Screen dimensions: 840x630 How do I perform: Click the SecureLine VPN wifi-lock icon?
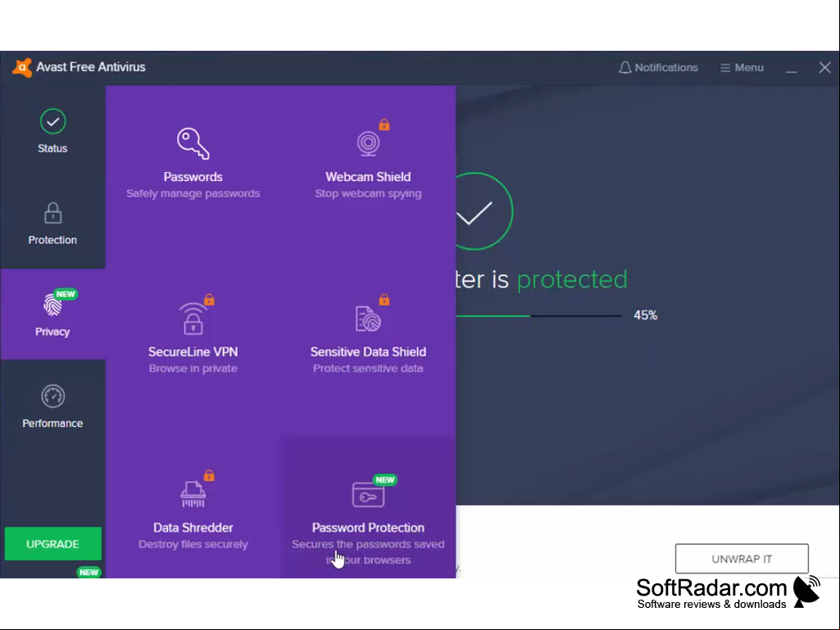[193, 319]
